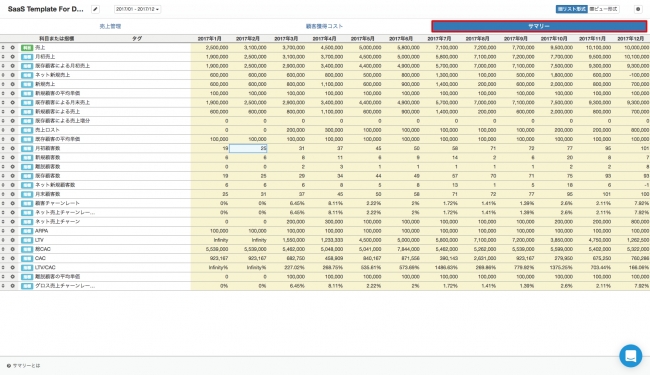Click the drag handle of the 月初売上 row
Viewport: 650px width, 375px height.
pos(3,57)
